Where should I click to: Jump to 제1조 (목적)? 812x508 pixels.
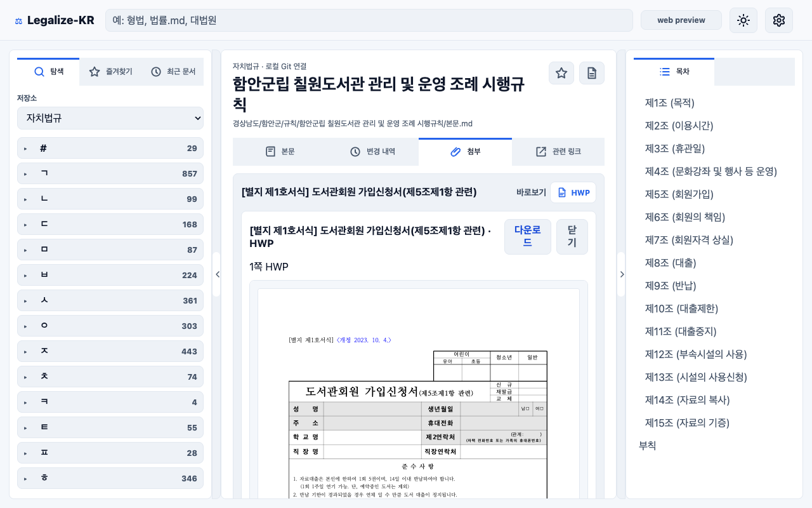pos(669,103)
